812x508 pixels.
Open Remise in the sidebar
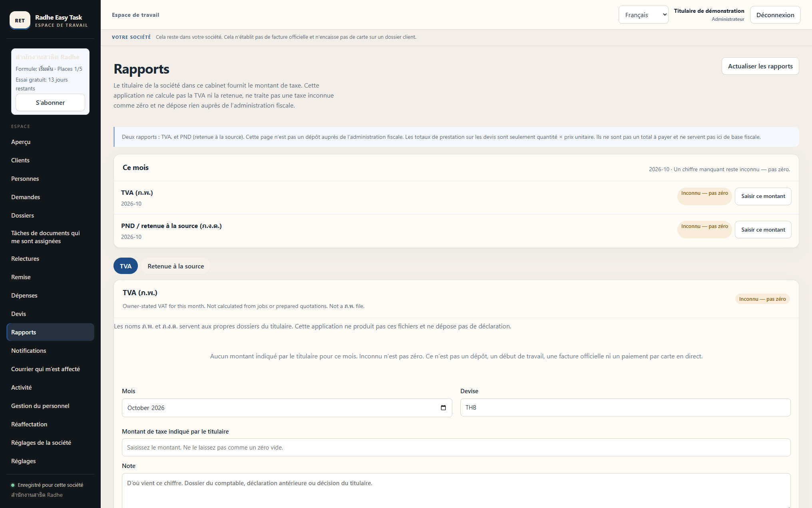click(x=50, y=277)
